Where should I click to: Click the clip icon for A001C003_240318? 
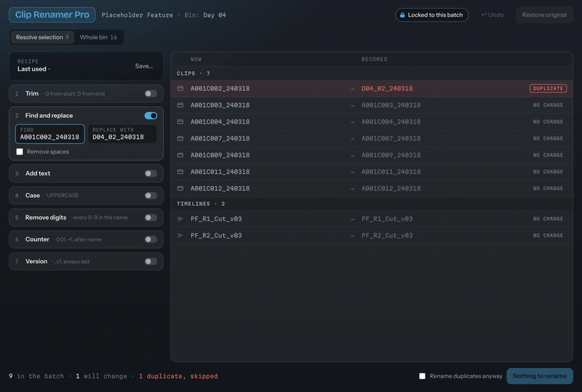(180, 105)
